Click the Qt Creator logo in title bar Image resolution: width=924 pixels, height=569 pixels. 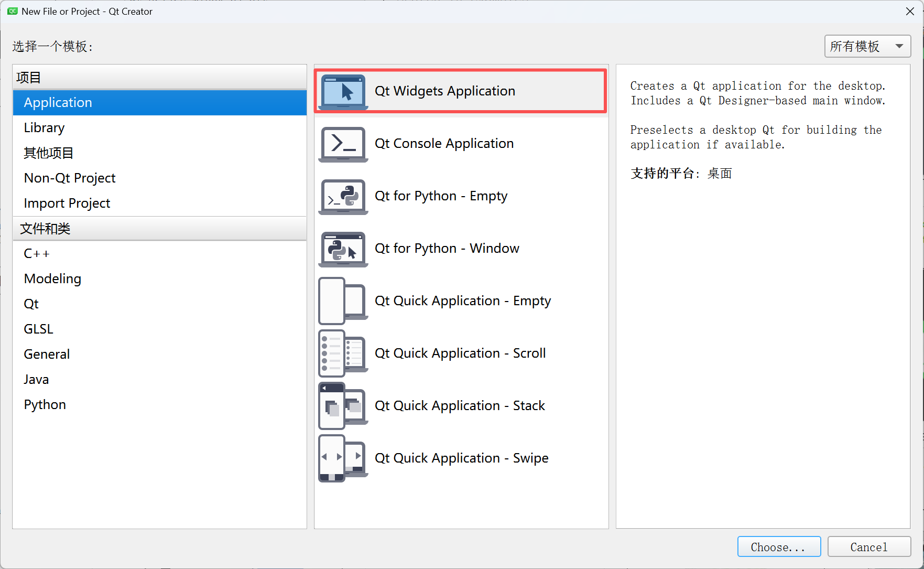click(13, 11)
